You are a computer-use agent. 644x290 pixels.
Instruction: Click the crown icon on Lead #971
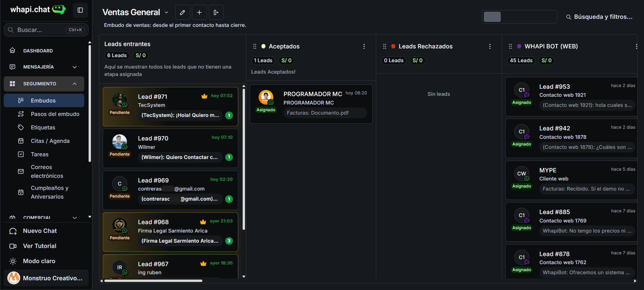pos(204,96)
